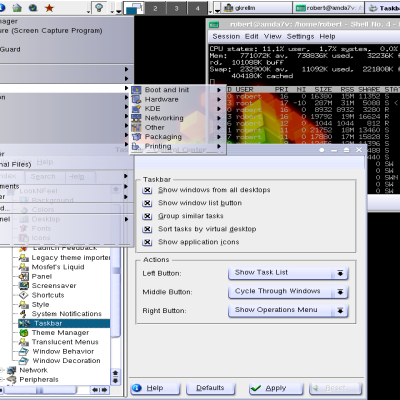Toggle Show application icons checkbox
Image resolution: width=400 pixels, height=400 pixels.
pyautogui.click(x=147, y=242)
